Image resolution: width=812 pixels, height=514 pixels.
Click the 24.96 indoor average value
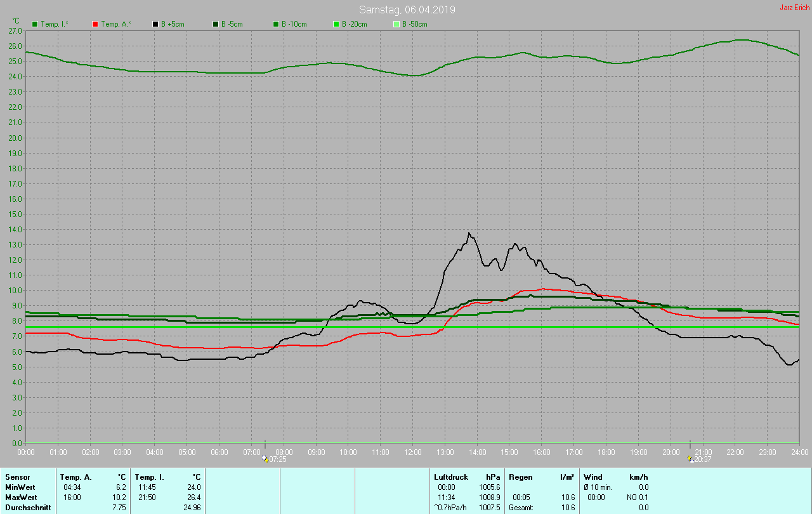[192, 508]
